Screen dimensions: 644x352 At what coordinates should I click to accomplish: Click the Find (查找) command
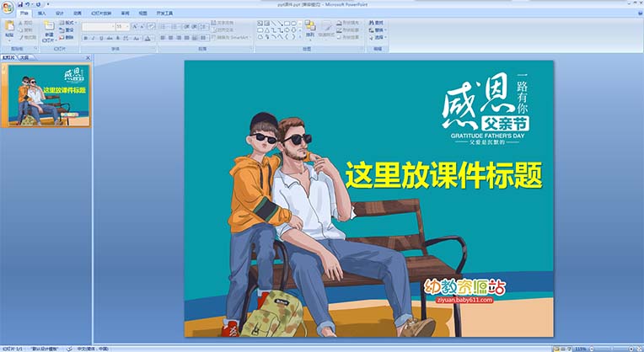click(376, 23)
